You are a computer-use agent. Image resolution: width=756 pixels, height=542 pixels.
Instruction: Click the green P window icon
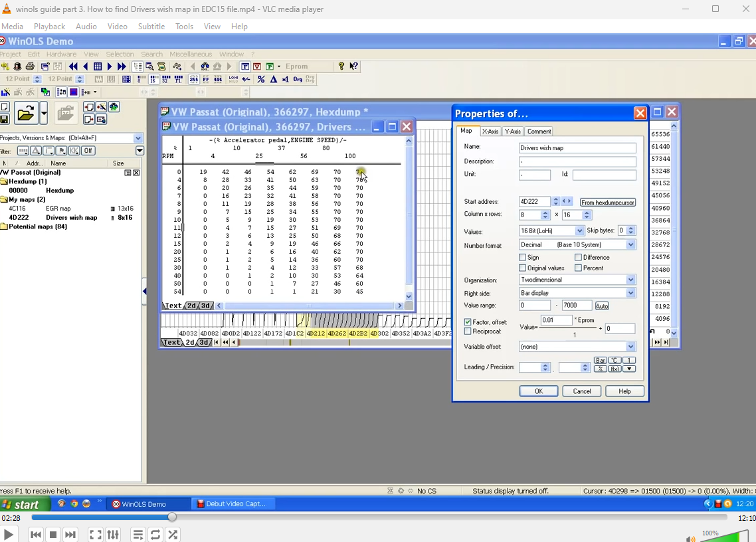270,66
